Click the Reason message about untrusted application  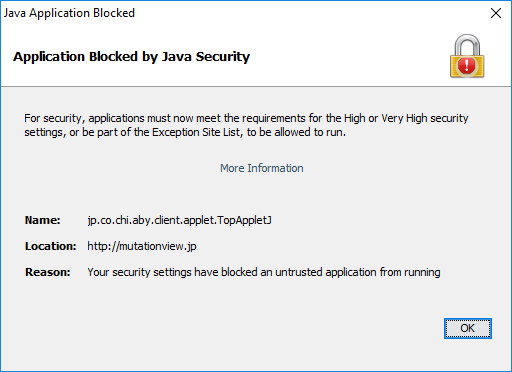coord(264,272)
